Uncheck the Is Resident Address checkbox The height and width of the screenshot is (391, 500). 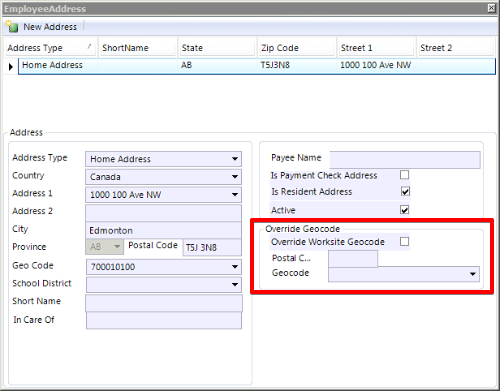tap(405, 191)
